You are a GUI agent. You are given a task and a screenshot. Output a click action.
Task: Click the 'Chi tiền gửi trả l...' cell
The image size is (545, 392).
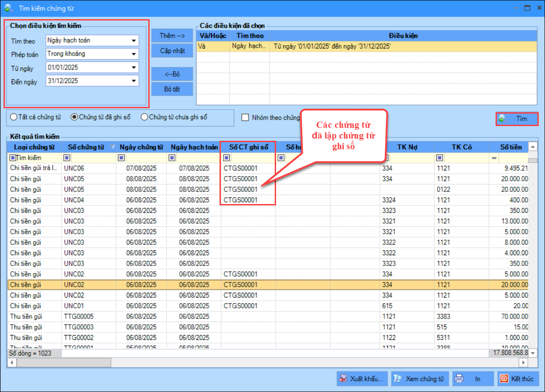coord(34,168)
